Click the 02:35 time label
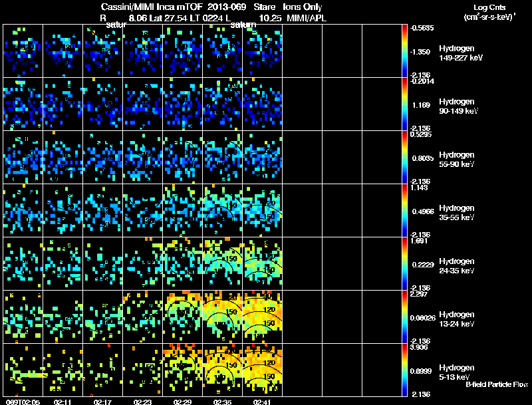Image resolution: width=532 pixels, height=405 pixels. pos(223,402)
